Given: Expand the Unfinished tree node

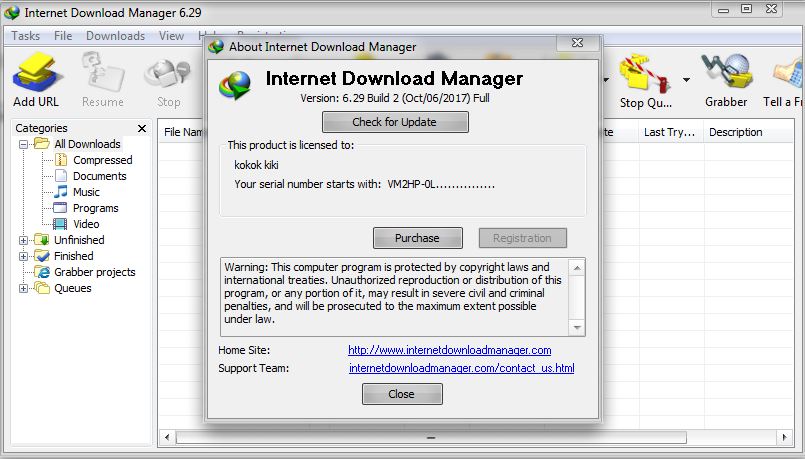Looking at the screenshot, I should pos(23,240).
